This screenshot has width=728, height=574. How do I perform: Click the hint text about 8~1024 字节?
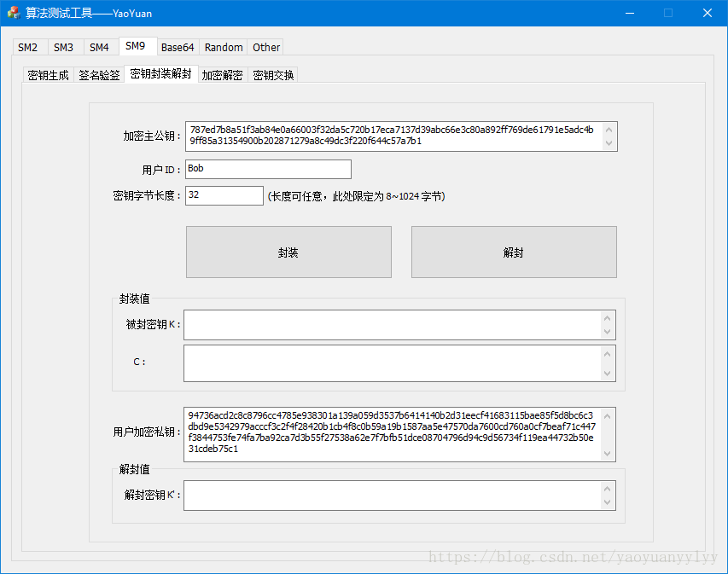pos(357,196)
